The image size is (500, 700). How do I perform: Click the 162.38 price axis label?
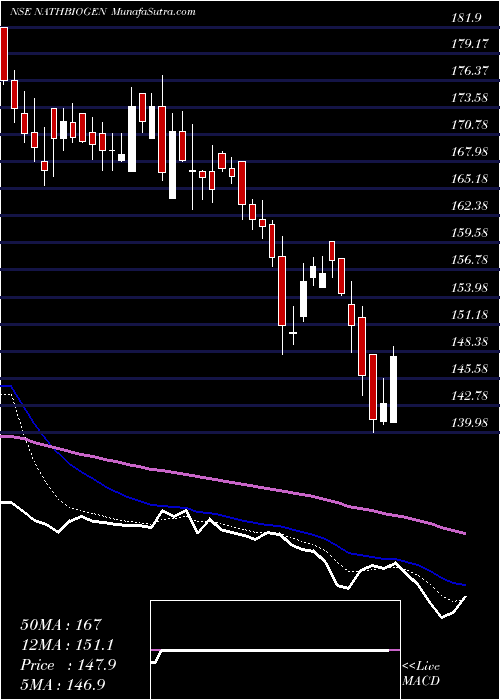(x=470, y=206)
